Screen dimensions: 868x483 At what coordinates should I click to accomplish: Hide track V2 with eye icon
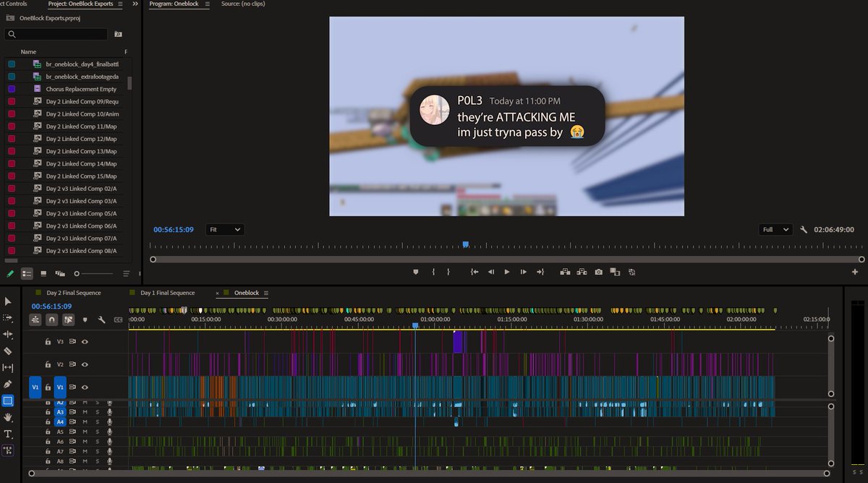85,364
